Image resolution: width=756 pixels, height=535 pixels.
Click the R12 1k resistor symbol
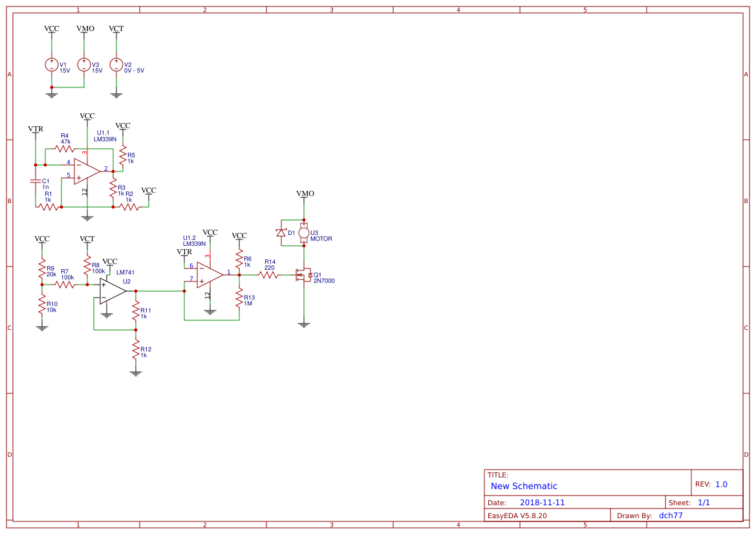pos(136,351)
